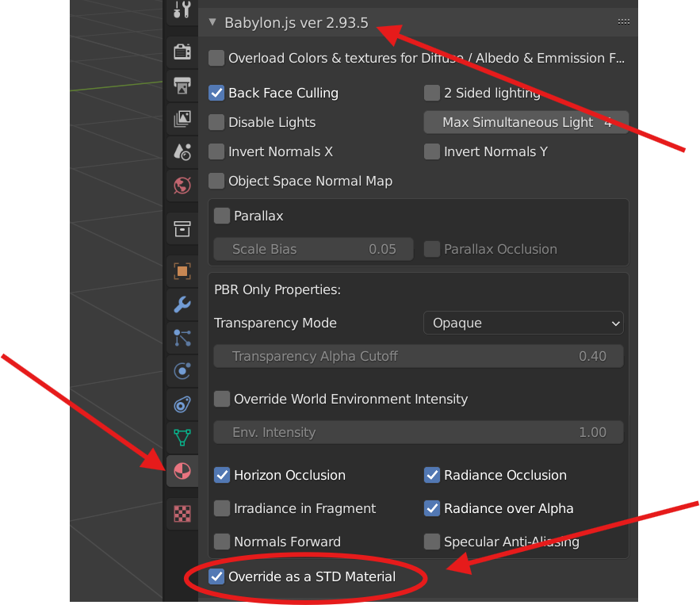The height and width of the screenshot is (605, 700).
Task: Tick the Disable Lights checkbox
Action: [216, 122]
